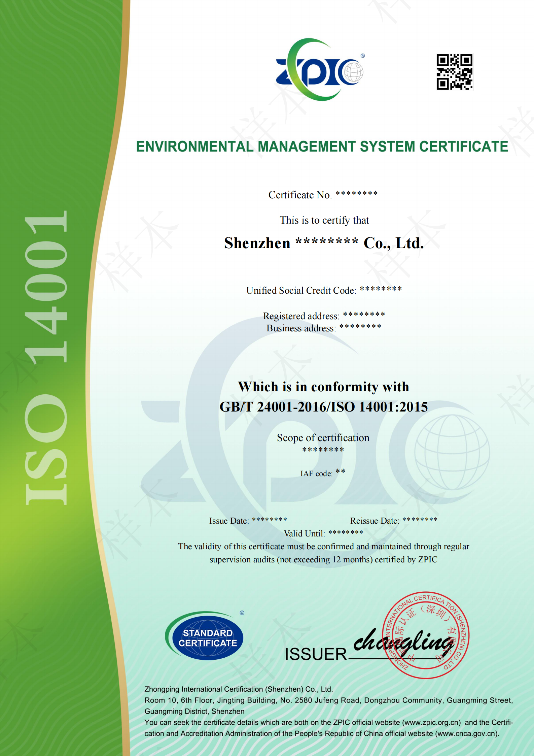The width and height of the screenshot is (534, 756).
Task: Click the Certificate No. line
Action: [x=323, y=195]
